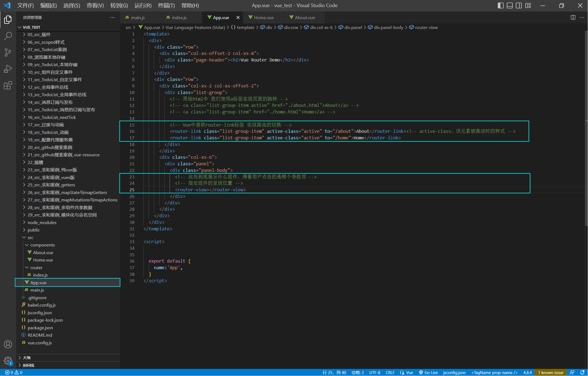
Task: Open babel.config.js in the file tree
Action: [68, 305]
